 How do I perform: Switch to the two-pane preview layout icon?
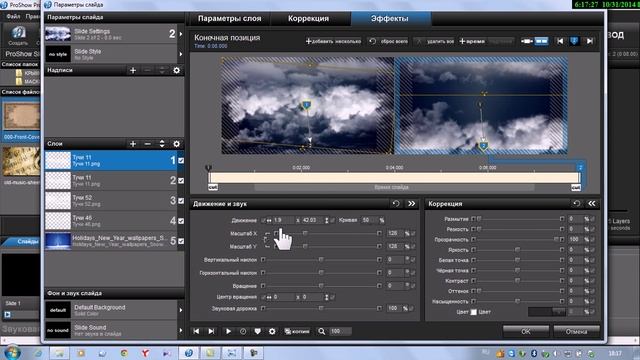541,41
